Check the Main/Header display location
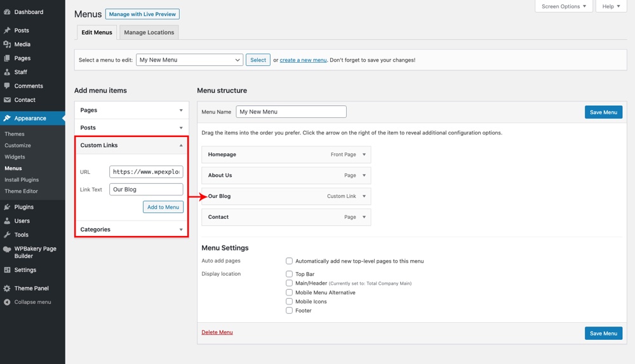 click(x=289, y=283)
